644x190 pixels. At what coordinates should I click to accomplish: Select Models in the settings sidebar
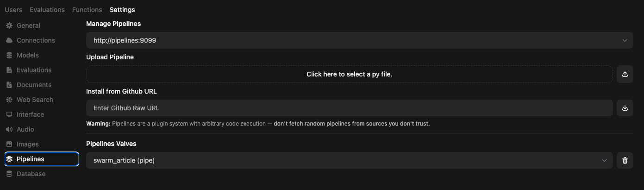coord(28,55)
